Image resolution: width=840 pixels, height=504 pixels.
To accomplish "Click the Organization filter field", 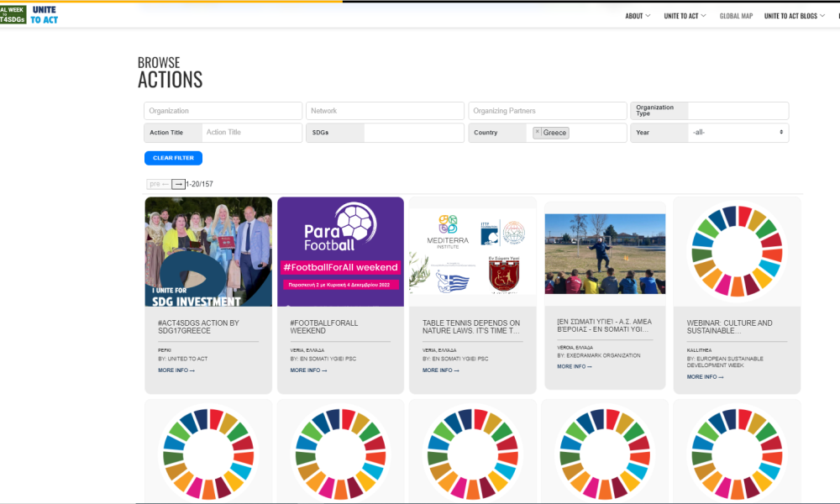I will 223,111.
